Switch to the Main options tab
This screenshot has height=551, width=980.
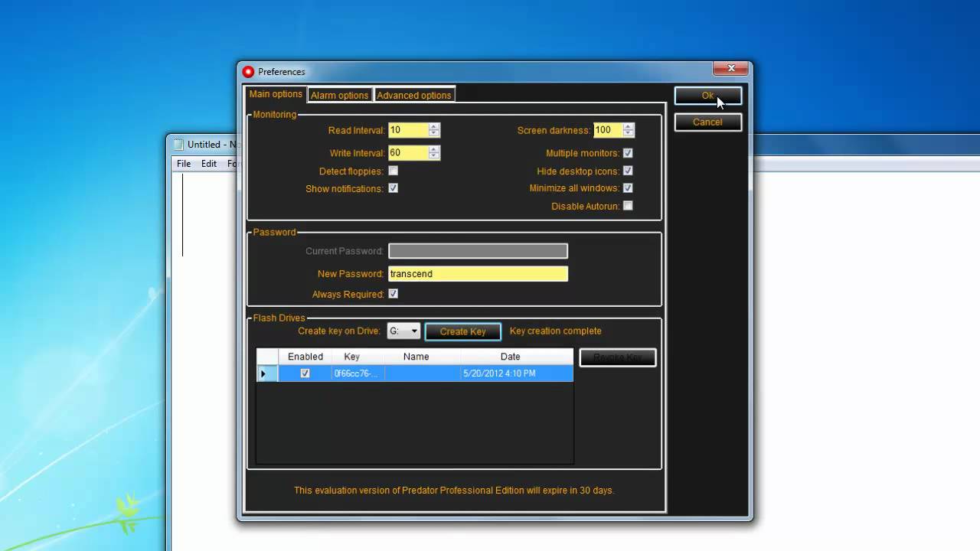(276, 94)
